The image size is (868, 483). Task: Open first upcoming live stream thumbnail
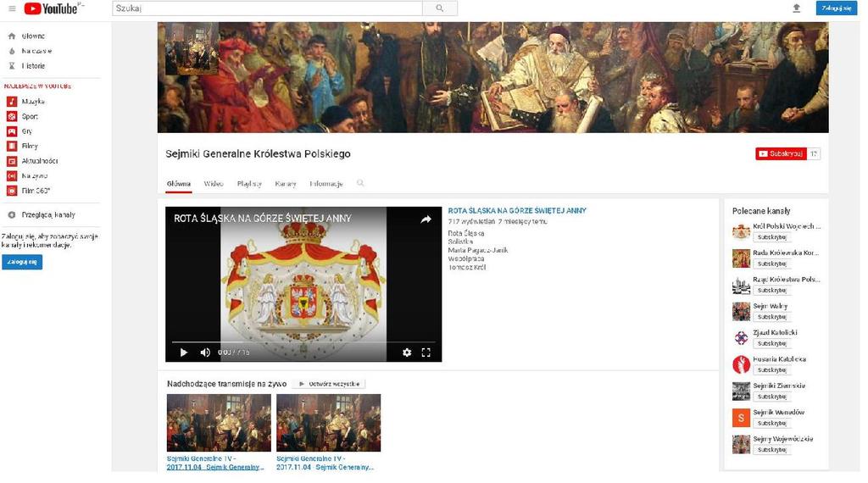[x=220, y=423]
